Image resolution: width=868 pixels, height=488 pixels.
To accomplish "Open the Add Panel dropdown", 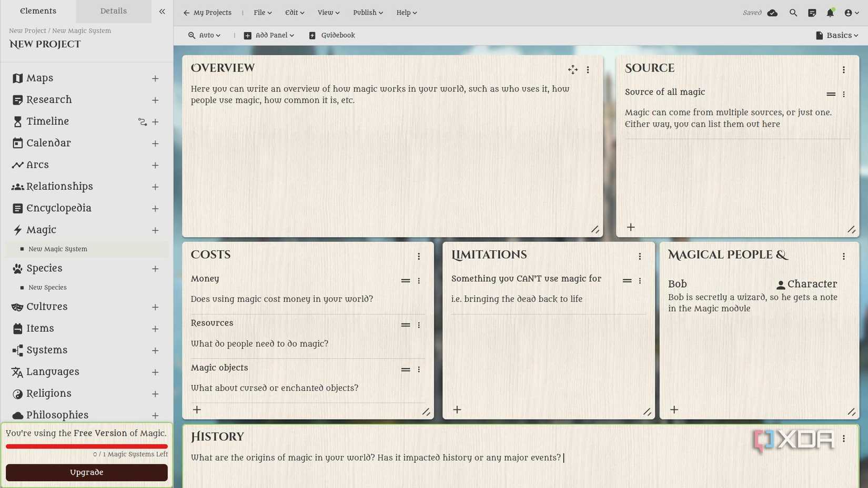I will tap(269, 35).
